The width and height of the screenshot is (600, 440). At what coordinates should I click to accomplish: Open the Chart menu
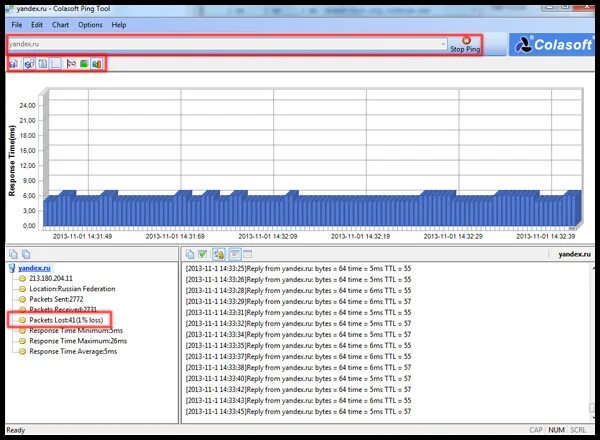point(60,25)
